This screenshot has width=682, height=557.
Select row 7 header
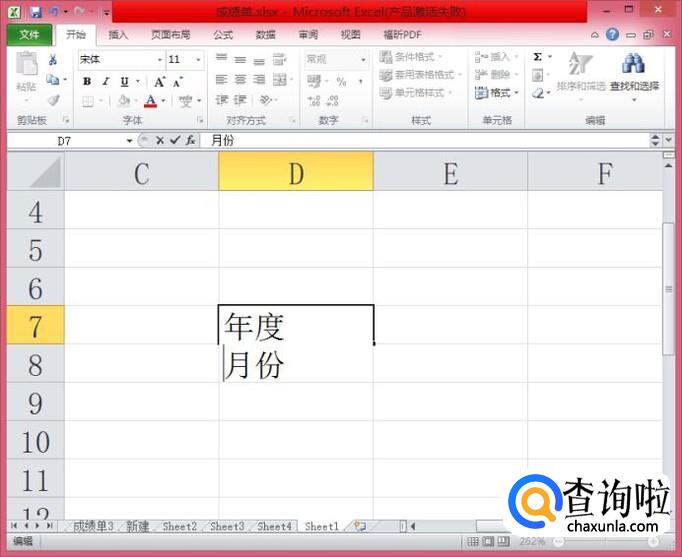click(x=36, y=325)
